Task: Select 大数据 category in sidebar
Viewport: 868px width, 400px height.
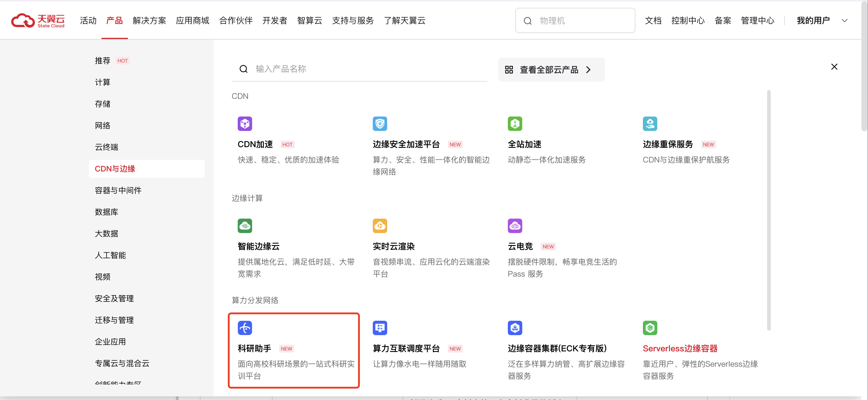Action: point(107,233)
